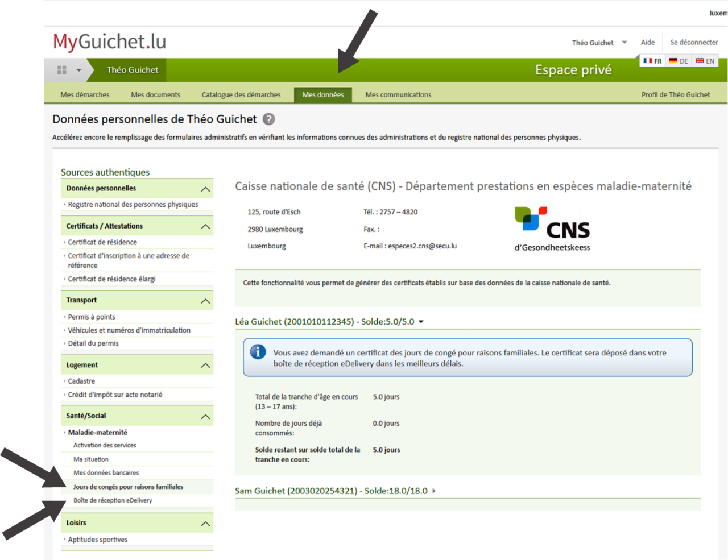Open Activation des services
Screen dimensions: 728x560
(x=105, y=445)
